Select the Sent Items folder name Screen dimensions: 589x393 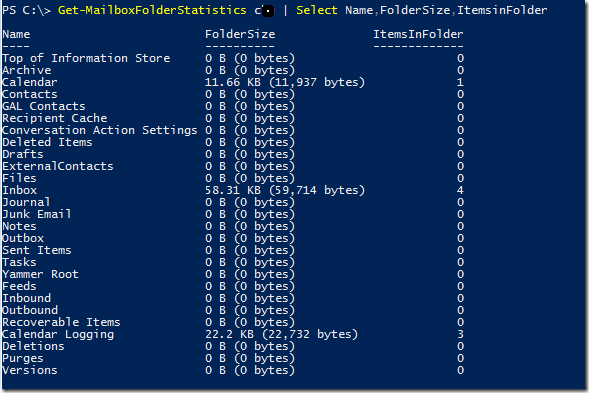point(37,250)
